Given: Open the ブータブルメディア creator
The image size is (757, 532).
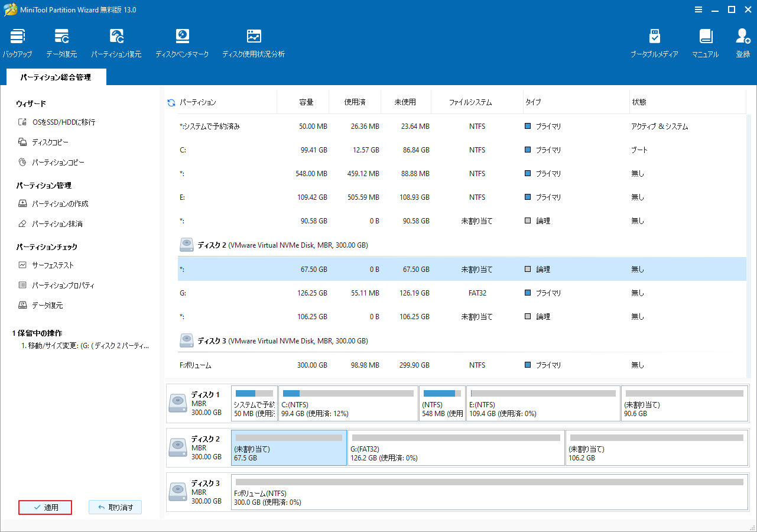Looking at the screenshot, I should 655,41.
